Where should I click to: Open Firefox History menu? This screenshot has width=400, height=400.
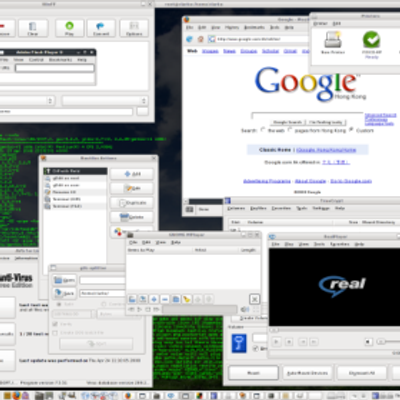click(x=232, y=27)
